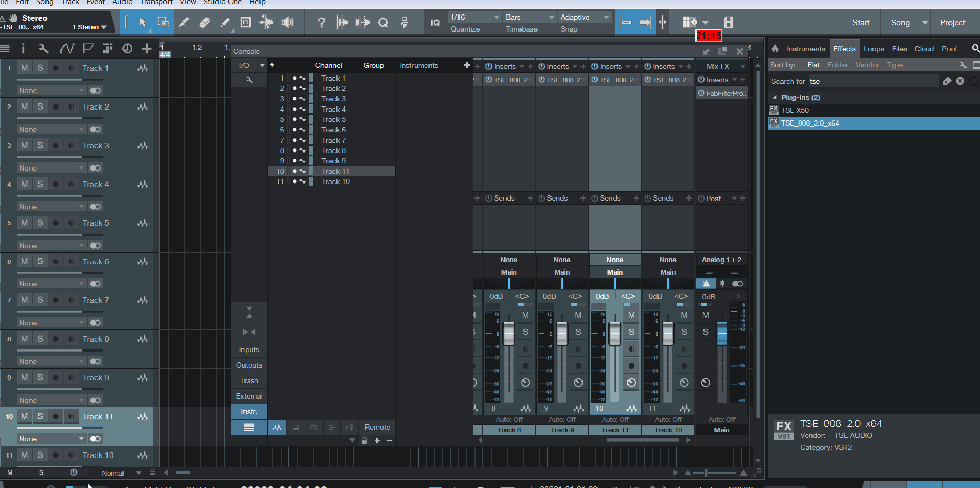Select TSE X50 plug-in in browser
This screenshot has width=980, height=488.
(874, 110)
